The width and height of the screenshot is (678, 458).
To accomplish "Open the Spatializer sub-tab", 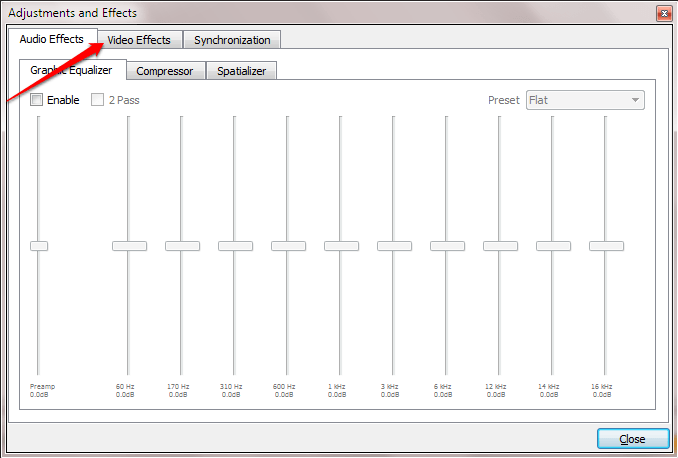I will point(241,71).
